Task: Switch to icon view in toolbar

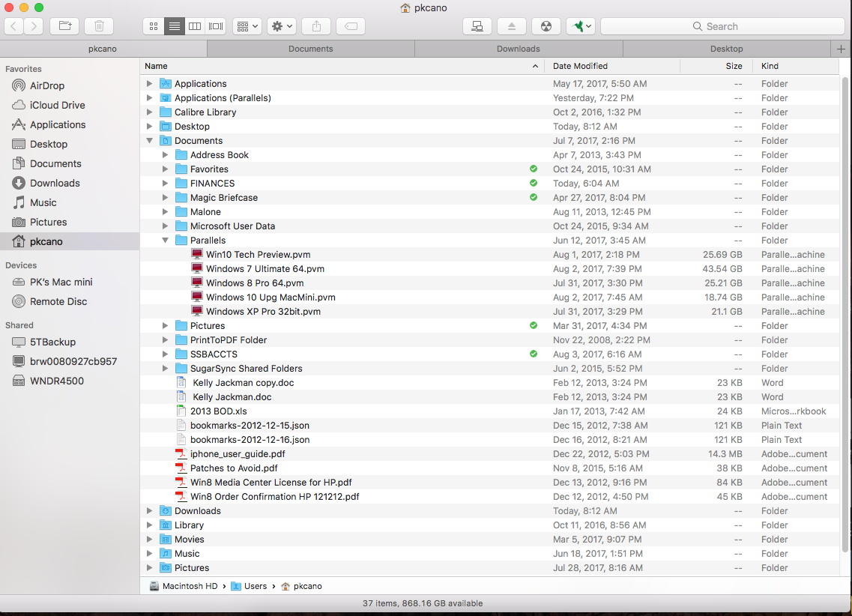Action: coord(154,26)
